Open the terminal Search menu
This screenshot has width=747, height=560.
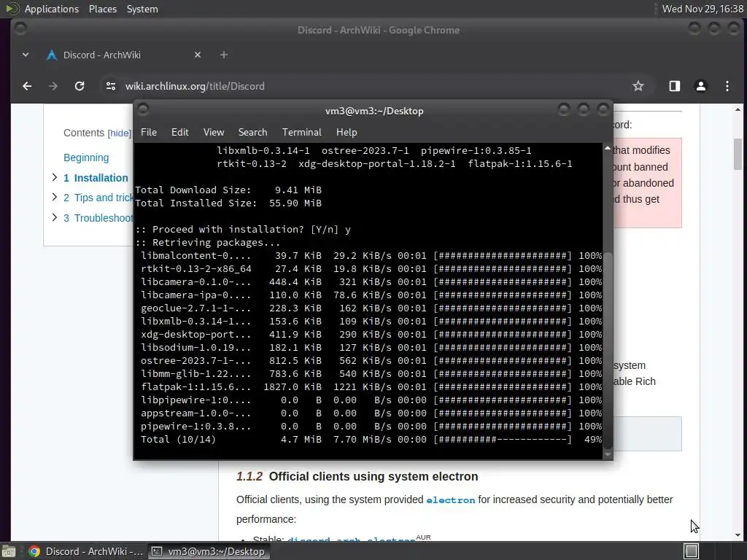point(252,133)
